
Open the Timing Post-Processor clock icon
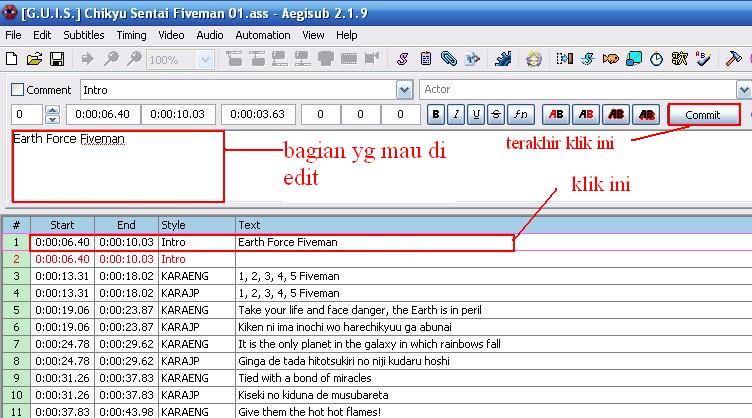click(x=657, y=59)
